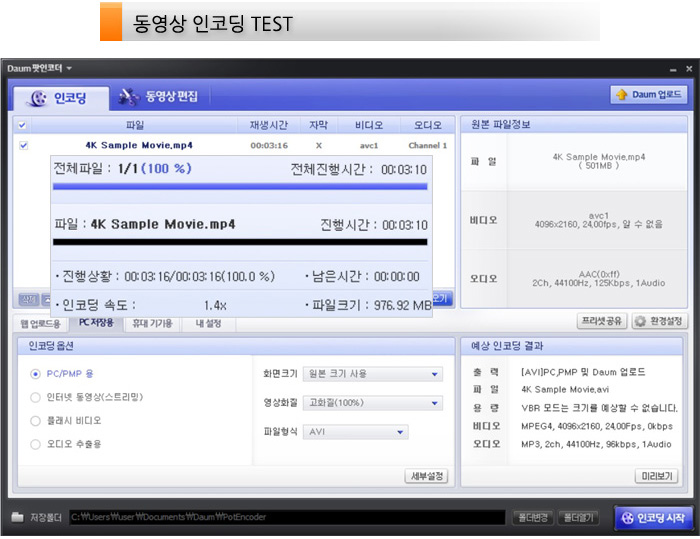The image size is (700, 539).
Task: Pick the 오디오 추출용 radio option
Action: [36, 444]
